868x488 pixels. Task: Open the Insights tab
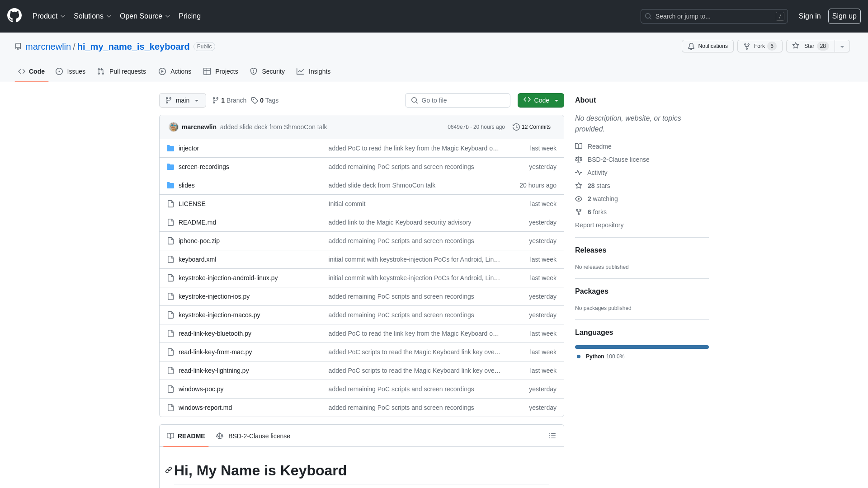tap(314, 71)
